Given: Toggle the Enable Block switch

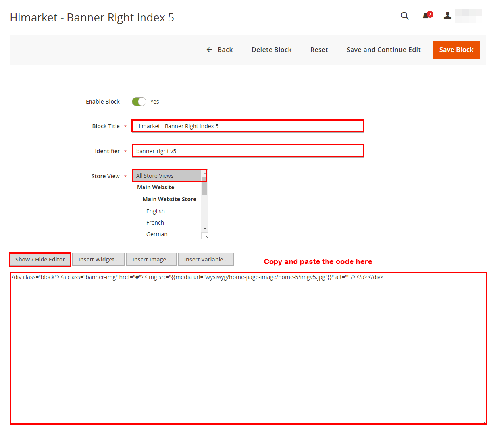Looking at the screenshot, I should pos(139,102).
